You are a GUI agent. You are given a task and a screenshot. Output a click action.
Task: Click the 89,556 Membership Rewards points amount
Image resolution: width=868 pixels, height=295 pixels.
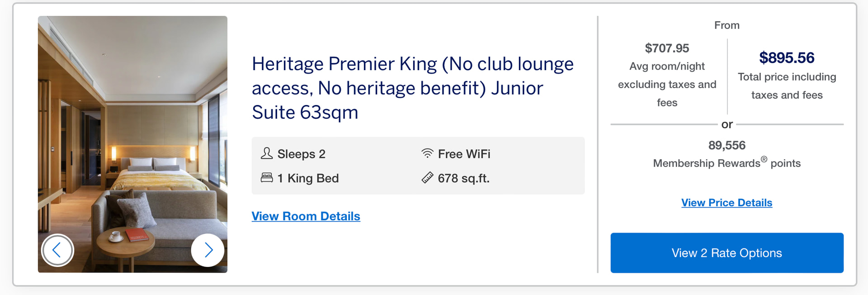726,145
